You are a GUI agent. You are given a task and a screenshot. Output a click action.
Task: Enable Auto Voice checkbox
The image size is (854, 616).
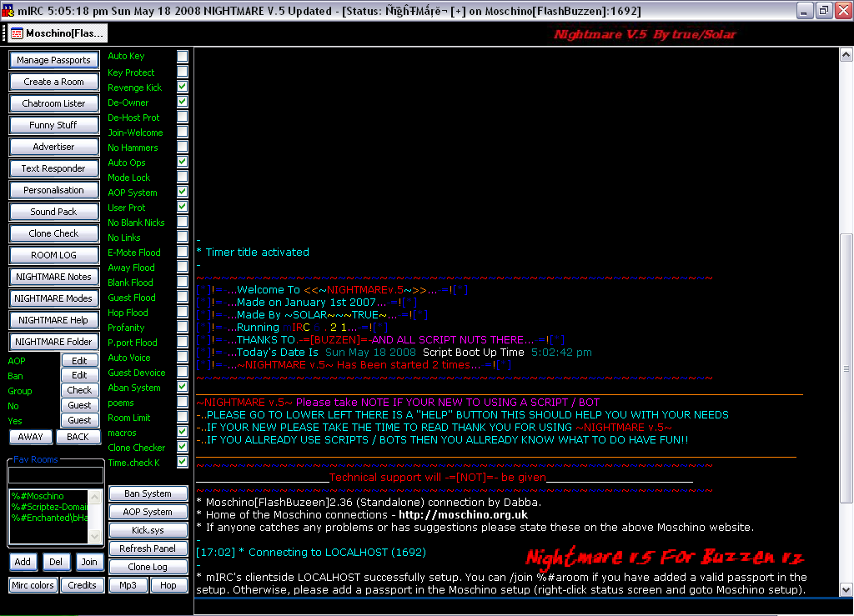click(183, 357)
